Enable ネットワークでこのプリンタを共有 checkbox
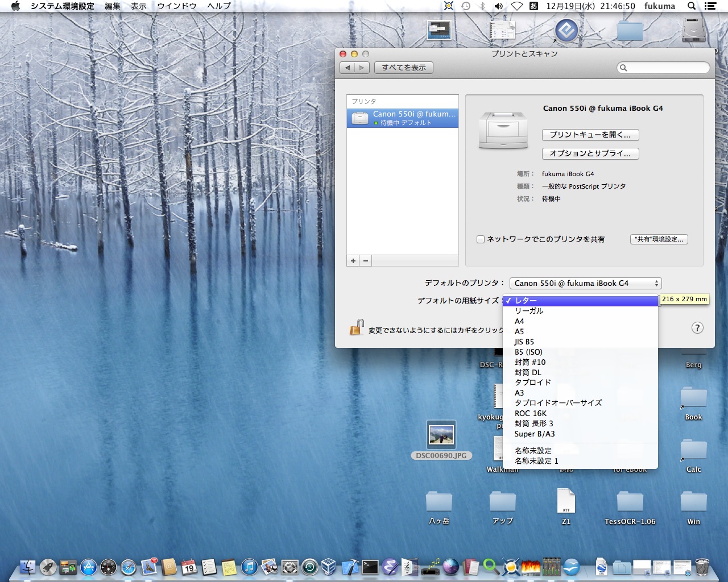728x582 pixels. [481, 239]
